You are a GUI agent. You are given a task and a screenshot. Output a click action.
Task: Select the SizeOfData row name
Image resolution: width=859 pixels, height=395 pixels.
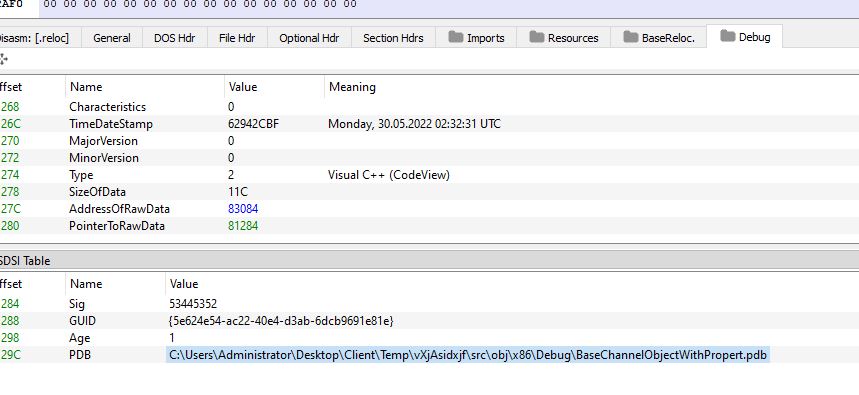[97, 192]
